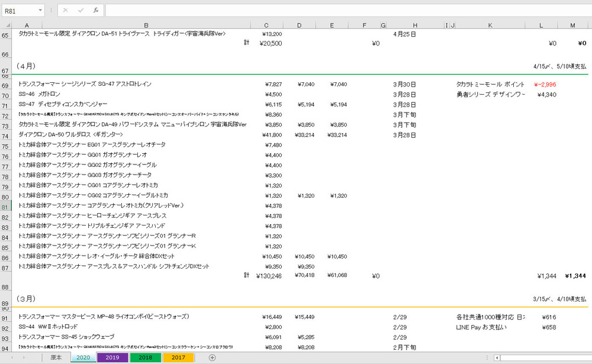This screenshot has width=592, height=364.
Task: Select the 4月25日 date cell
Action: (404, 34)
